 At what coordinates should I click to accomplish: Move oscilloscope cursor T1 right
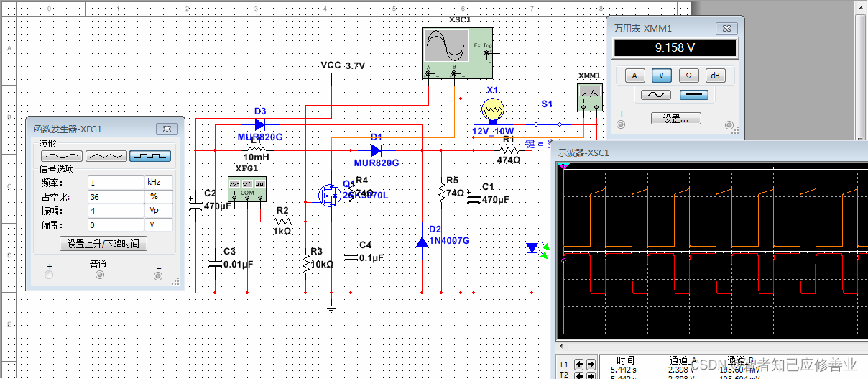[590, 364]
